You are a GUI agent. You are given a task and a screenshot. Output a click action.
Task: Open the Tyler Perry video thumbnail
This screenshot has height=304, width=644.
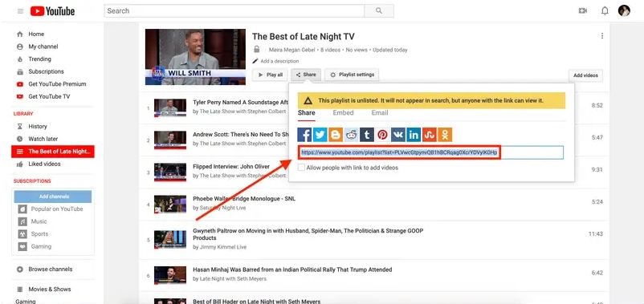point(170,108)
